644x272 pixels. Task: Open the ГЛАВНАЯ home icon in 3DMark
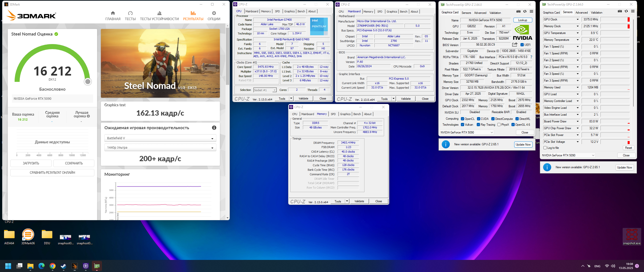(x=113, y=13)
